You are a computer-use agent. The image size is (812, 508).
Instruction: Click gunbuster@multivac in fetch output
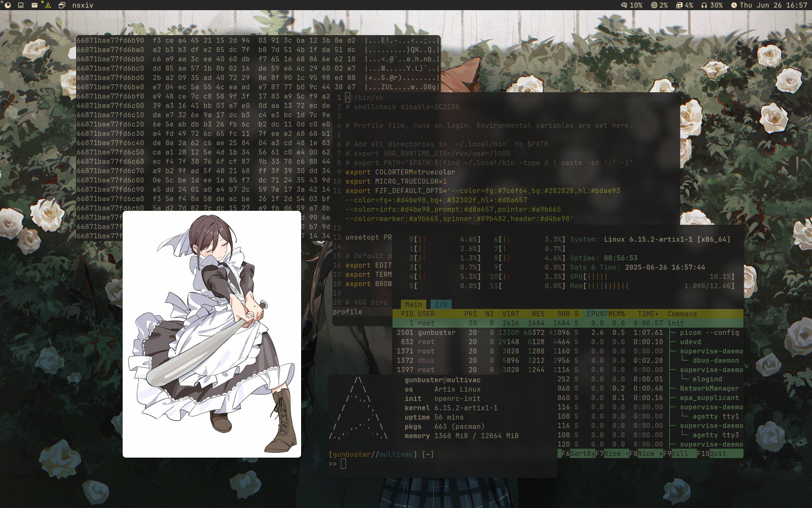(x=442, y=380)
